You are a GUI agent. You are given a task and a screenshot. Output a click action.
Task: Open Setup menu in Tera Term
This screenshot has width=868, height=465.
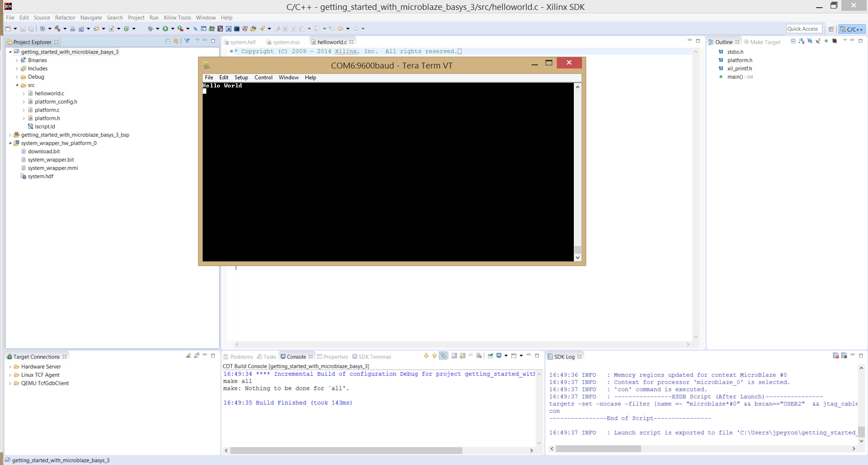[x=241, y=77]
